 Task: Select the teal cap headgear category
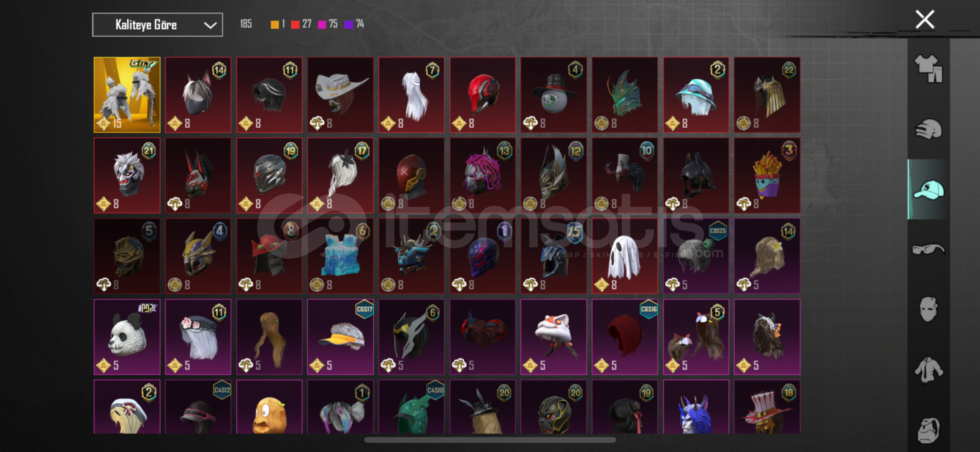(x=928, y=190)
